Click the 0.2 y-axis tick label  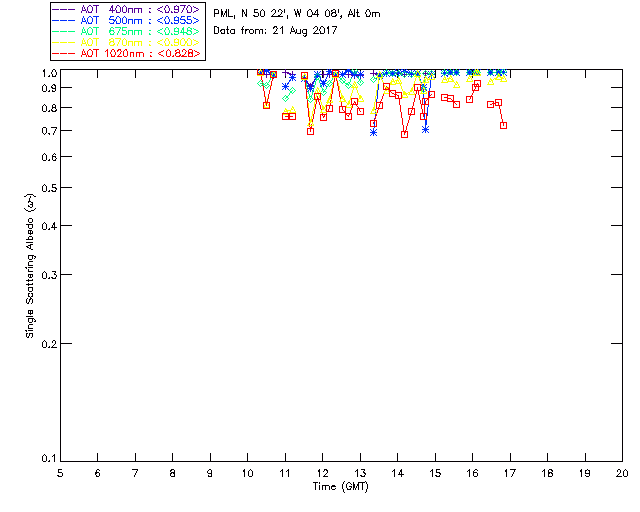49,344
